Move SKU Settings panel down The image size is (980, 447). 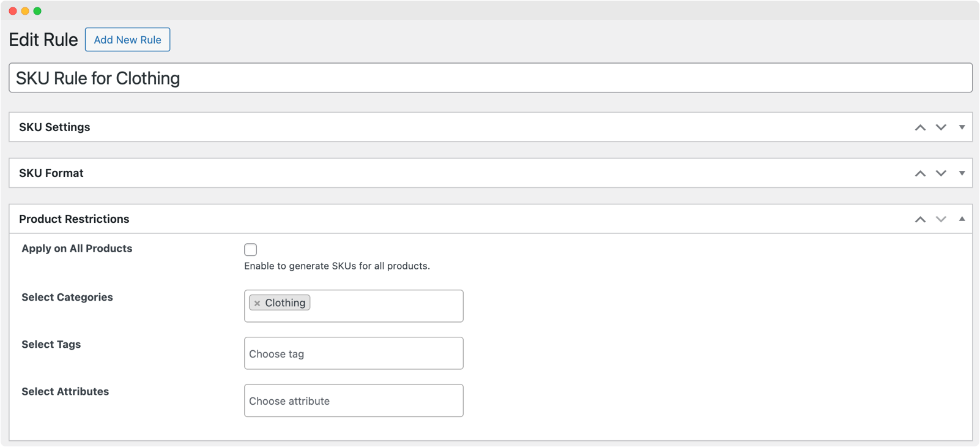(x=941, y=127)
